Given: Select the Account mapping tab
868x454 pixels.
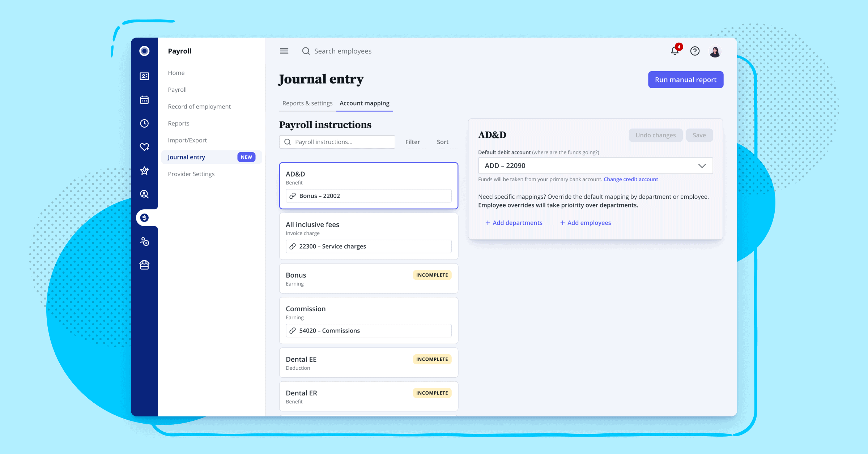Looking at the screenshot, I should (x=365, y=103).
